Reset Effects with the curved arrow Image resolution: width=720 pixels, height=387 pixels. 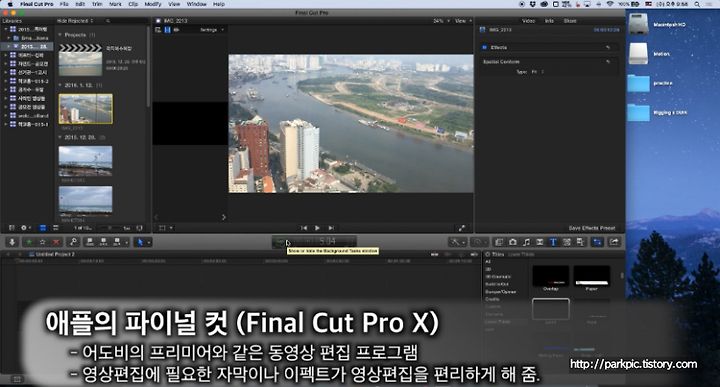tap(608, 47)
